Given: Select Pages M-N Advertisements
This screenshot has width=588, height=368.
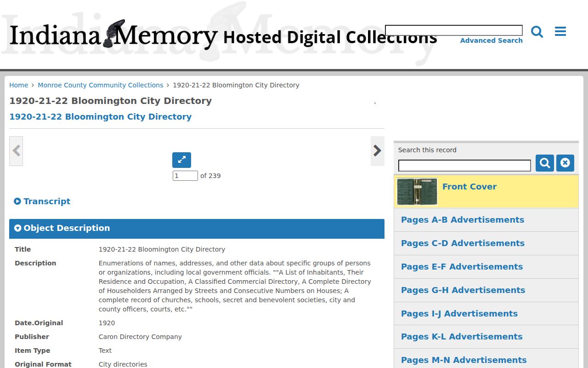Looking at the screenshot, I should click(486, 359).
